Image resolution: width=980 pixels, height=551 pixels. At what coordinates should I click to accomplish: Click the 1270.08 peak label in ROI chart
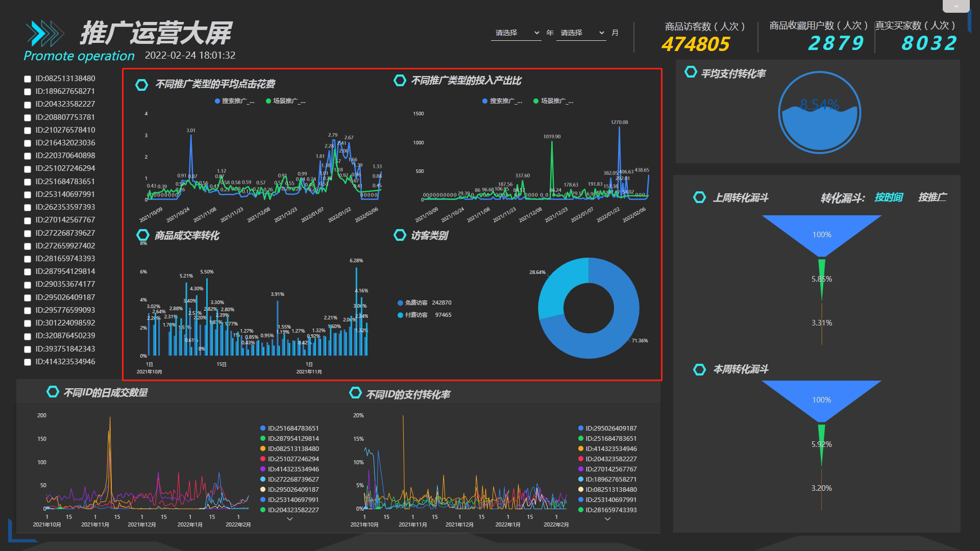(619, 122)
